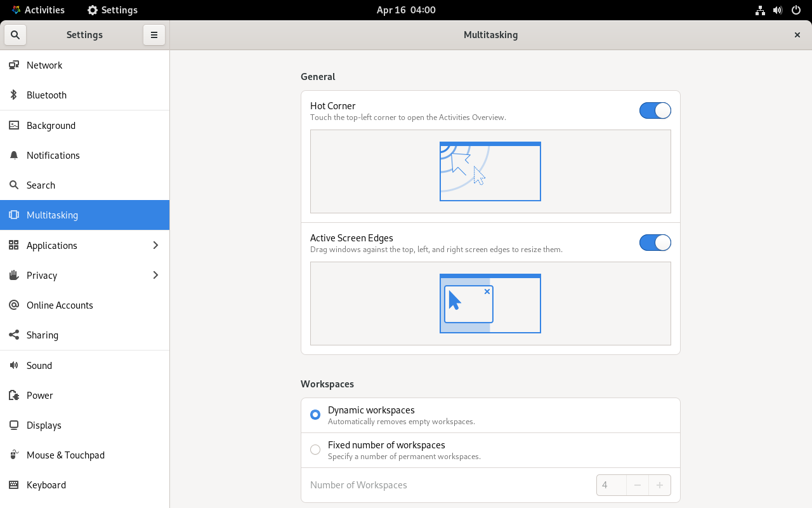Click the Sharing icon in sidebar
The height and width of the screenshot is (508, 812).
pyautogui.click(x=14, y=335)
